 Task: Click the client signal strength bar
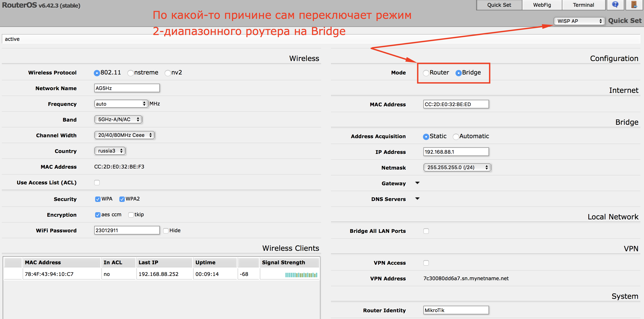pos(301,275)
